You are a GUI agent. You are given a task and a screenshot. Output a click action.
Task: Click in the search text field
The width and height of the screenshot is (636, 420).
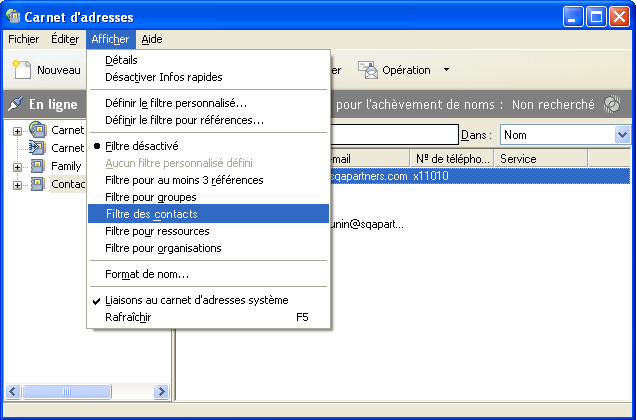pos(395,134)
